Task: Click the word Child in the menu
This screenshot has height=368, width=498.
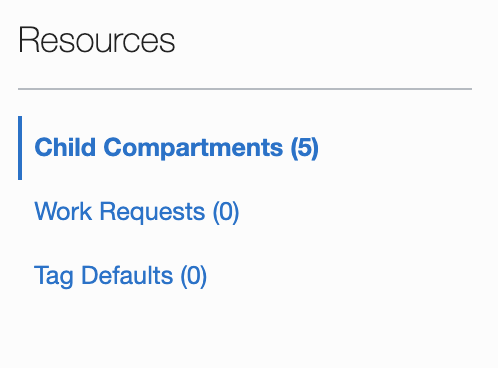Action: pos(65,147)
